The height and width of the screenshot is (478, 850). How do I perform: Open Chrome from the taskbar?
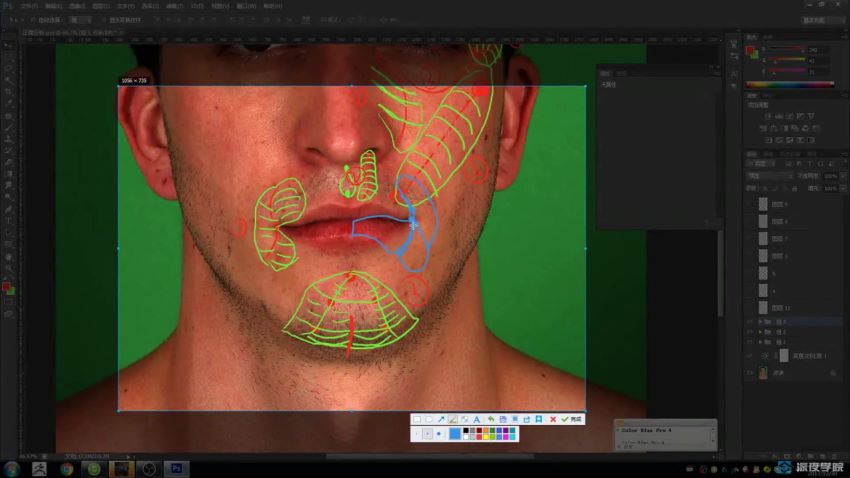(x=67, y=469)
